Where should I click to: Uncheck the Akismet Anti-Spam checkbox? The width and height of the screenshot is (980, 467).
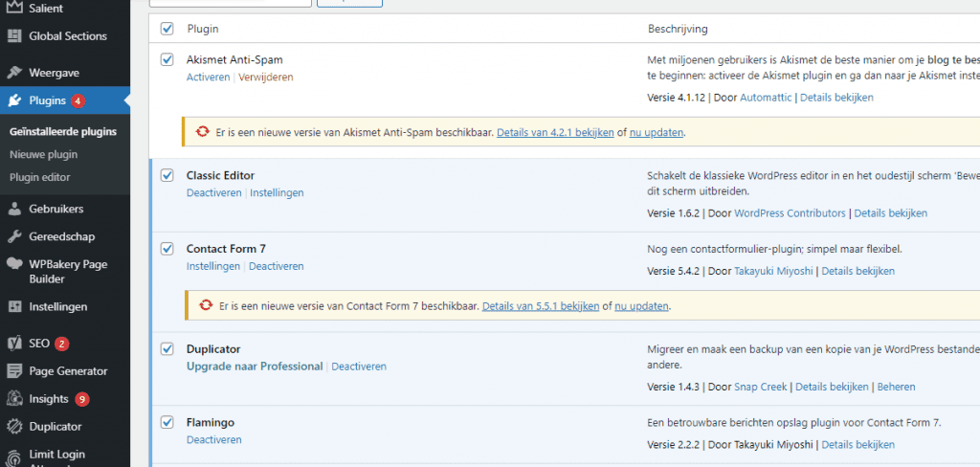coord(167,60)
